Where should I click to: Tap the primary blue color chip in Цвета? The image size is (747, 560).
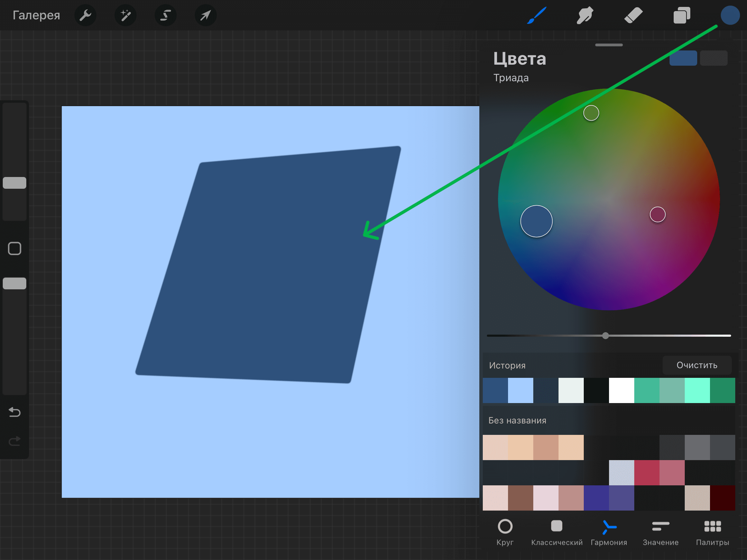[683, 58]
